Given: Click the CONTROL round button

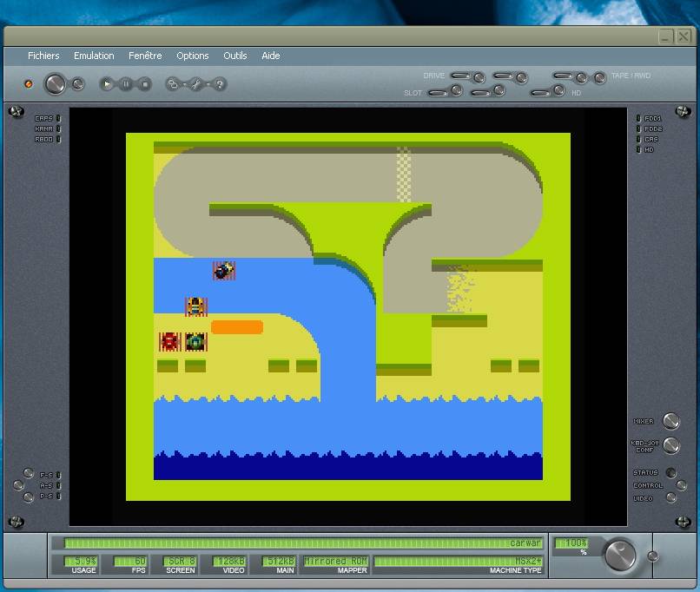Looking at the screenshot, I should point(681,485).
